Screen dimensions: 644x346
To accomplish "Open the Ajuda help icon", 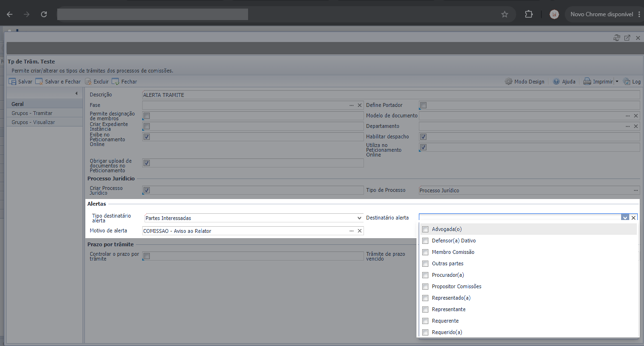I will point(556,82).
